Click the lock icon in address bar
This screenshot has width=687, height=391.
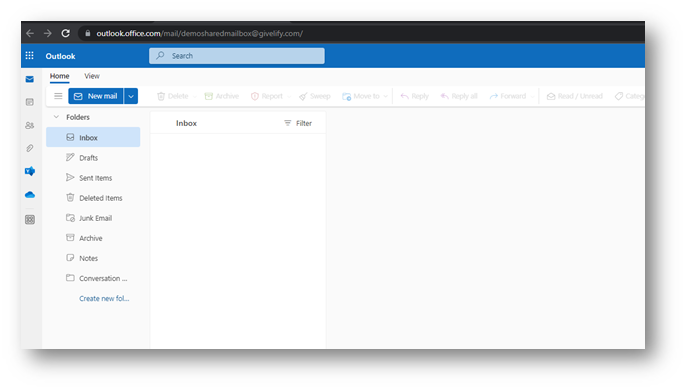tap(88, 33)
